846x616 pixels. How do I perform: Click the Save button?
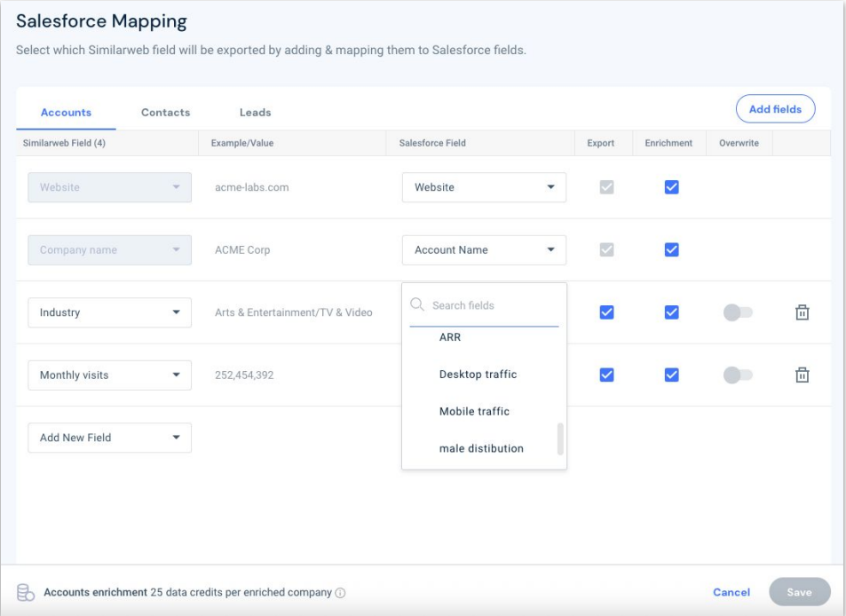click(799, 592)
